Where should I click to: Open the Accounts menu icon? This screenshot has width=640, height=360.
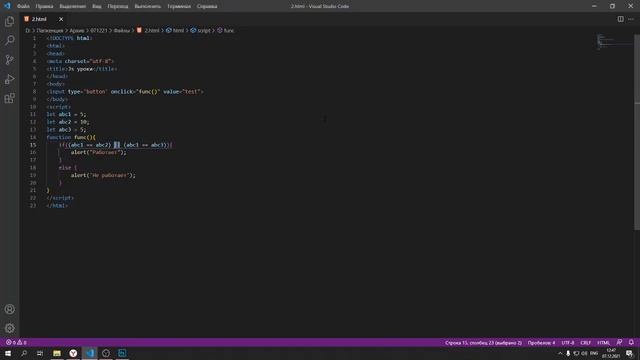point(9,309)
